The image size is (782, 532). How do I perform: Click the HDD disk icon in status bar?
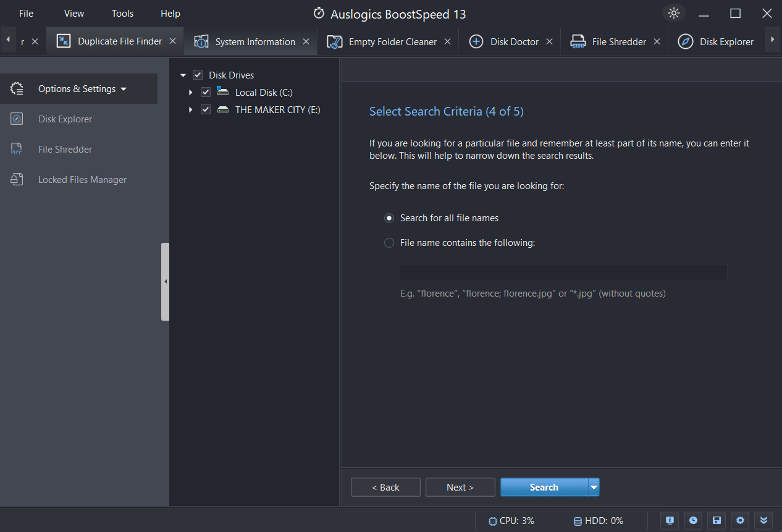click(x=578, y=521)
